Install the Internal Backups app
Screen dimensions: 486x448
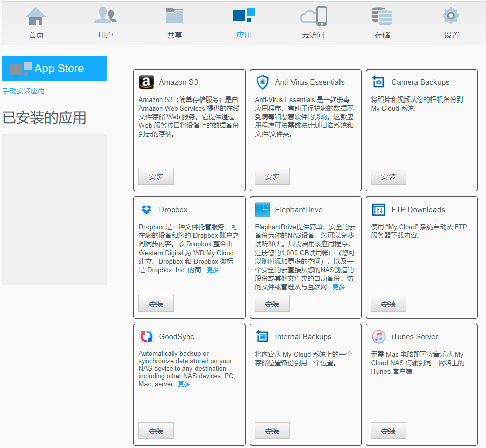tap(272, 431)
